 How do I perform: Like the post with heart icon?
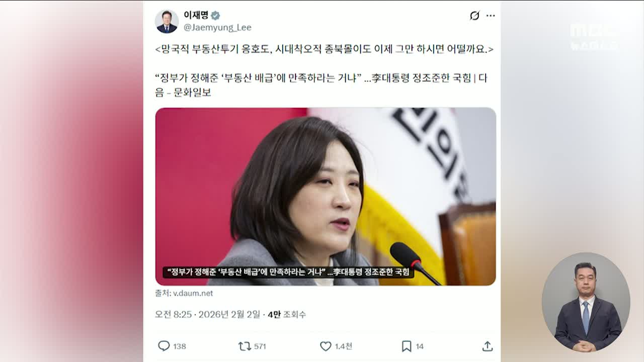tap(326, 346)
